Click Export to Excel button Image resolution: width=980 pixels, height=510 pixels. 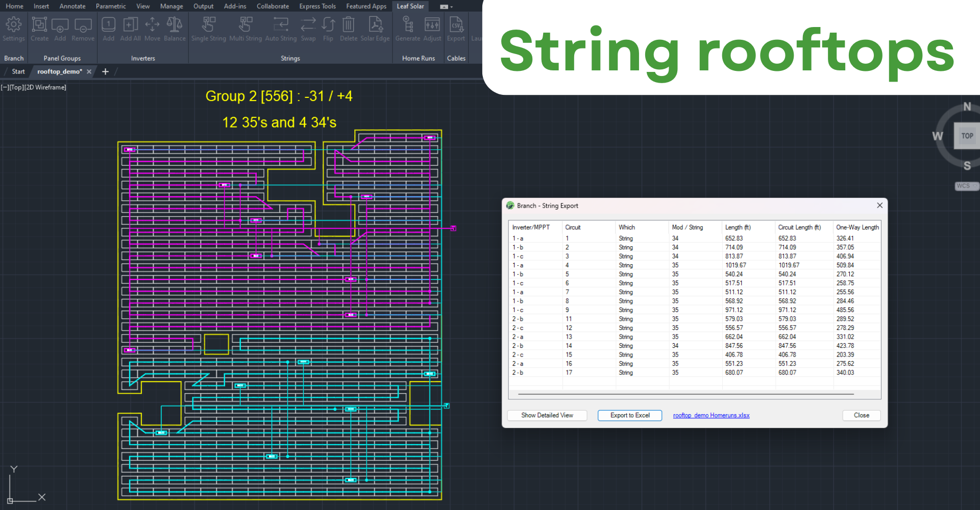click(x=630, y=415)
